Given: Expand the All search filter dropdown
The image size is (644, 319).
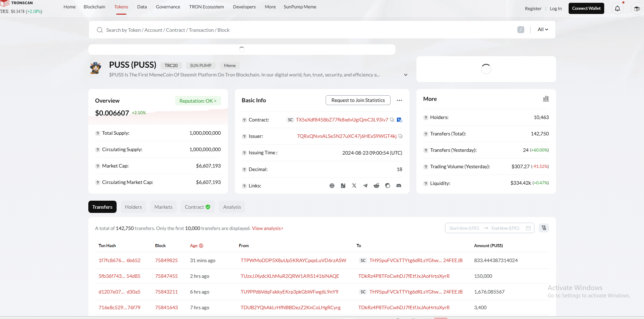Looking at the screenshot, I should pyautogui.click(x=543, y=30).
